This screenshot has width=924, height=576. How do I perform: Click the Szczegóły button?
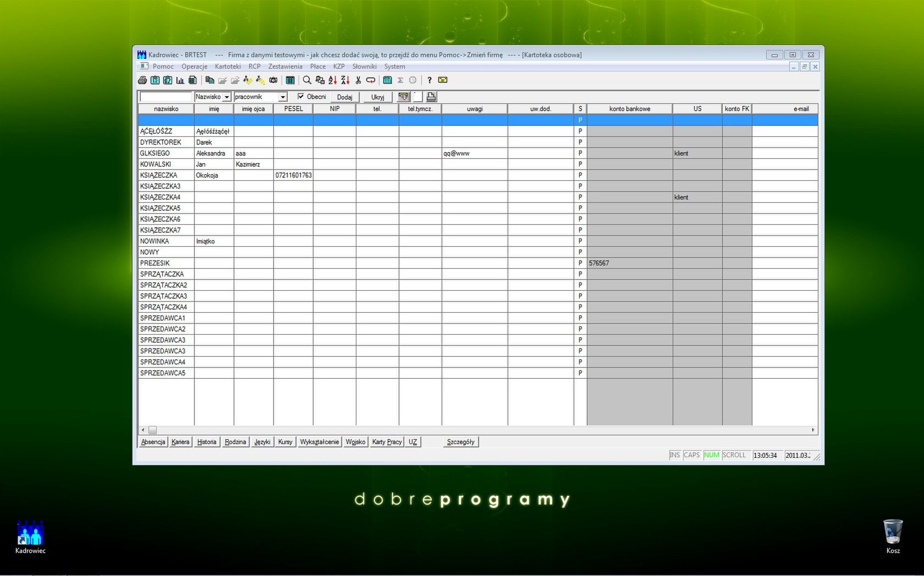click(461, 442)
